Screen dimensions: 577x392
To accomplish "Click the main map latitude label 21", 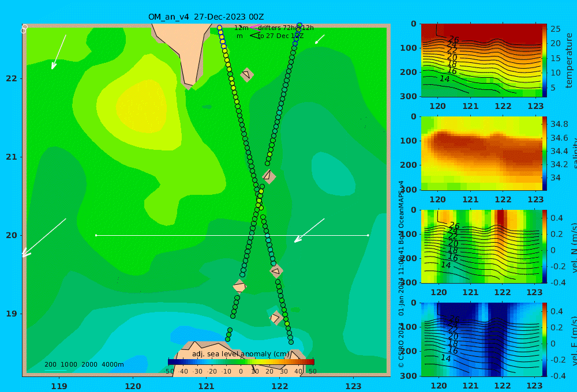I will point(12,157).
